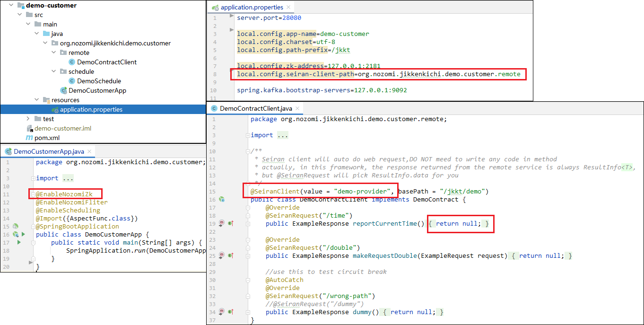This screenshot has width=644, height=325.
Task: Expand folded imports in DemoContractClient.java gutter
Action: [x=248, y=135]
